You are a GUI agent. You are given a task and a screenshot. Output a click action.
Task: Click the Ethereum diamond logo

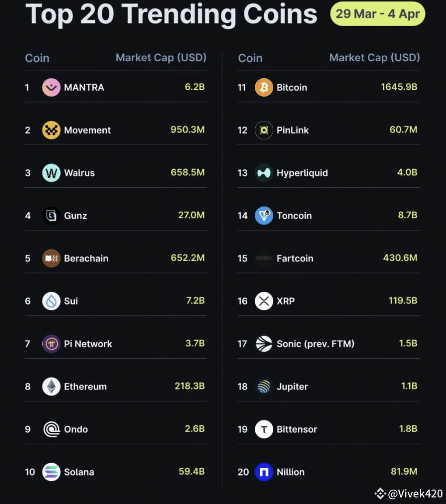[52, 387]
